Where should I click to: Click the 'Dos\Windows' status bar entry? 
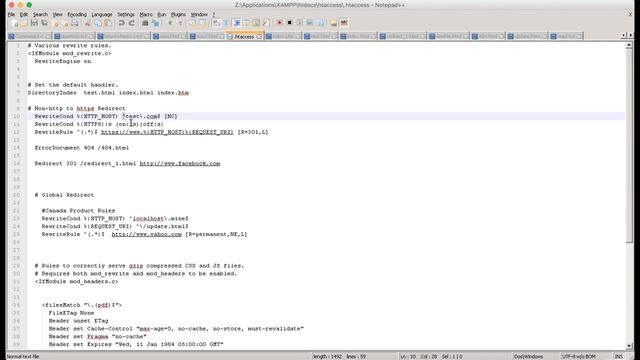click(528, 356)
